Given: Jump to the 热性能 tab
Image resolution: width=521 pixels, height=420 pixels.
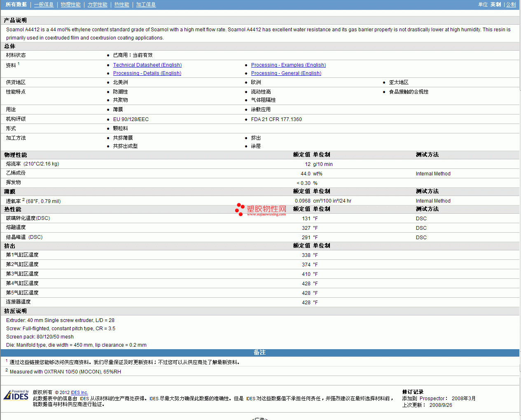Looking at the screenshot, I should pos(121,5).
